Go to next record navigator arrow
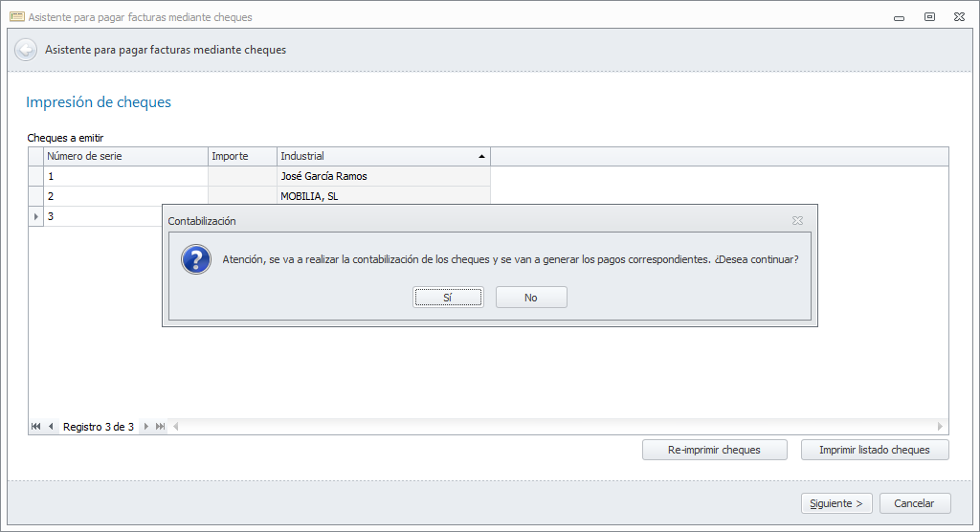This screenshot has width=980, height=532. (145, 427)
